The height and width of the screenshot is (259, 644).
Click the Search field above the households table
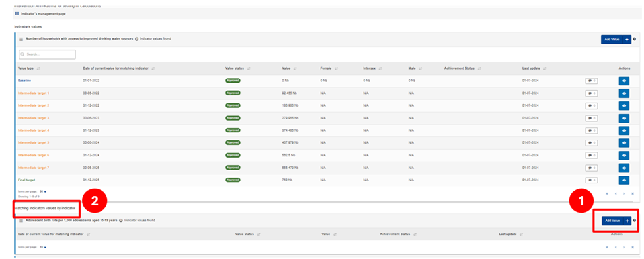(x=47, y=54)
